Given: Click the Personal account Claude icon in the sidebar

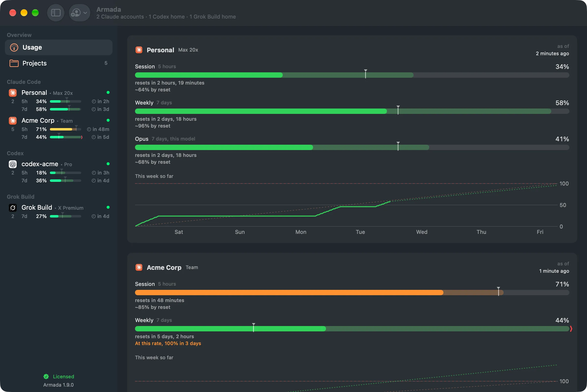Looking at the screenshot, I should tap(13, 93).
